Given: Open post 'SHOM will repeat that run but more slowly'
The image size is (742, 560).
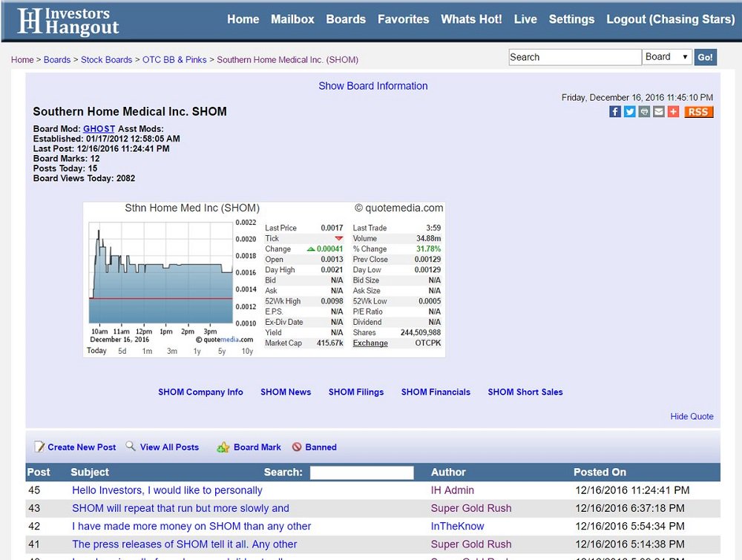Looking at the screenshot, I should point(180,508).
